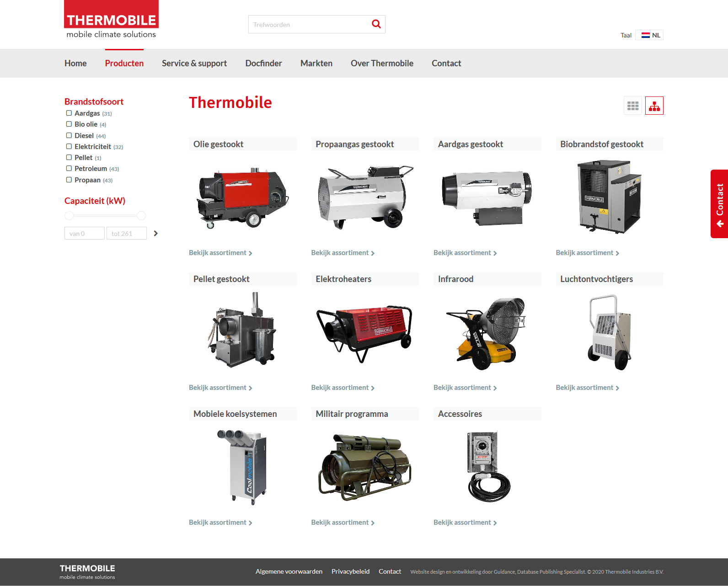Open the propane heater product image
The width and height of the screenshot is (728, 586).
365,197
